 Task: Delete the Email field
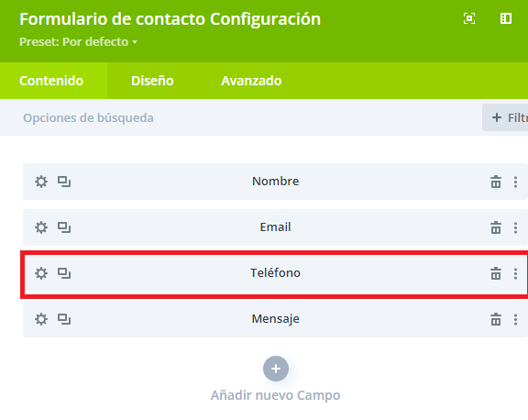click(496, 227)
